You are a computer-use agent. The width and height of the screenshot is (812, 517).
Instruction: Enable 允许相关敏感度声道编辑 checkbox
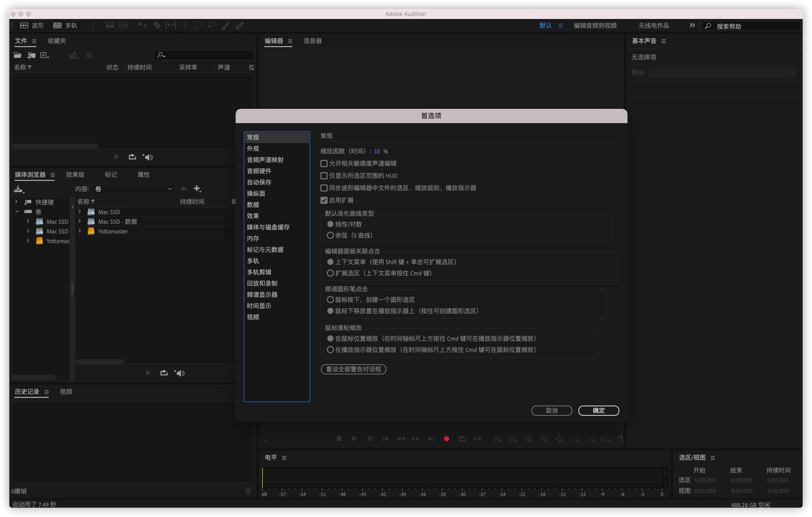pyautogui.click(x=324, y=163)
